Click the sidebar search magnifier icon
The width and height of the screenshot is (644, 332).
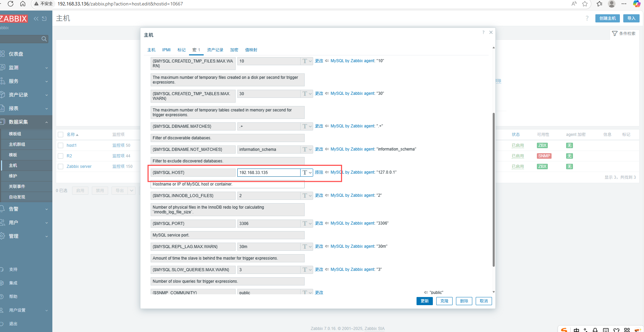click(x=44, y=39)
